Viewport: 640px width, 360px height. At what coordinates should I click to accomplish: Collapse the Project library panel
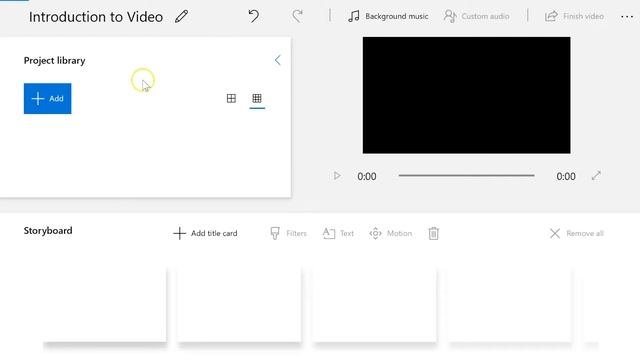pyautogui.click(x=278, y=60)
